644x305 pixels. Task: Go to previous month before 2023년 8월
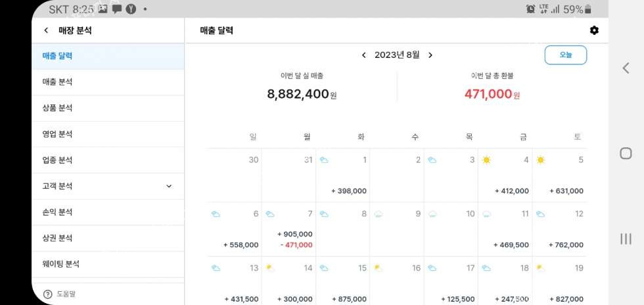pyautogui.click(x=363, y=55)
